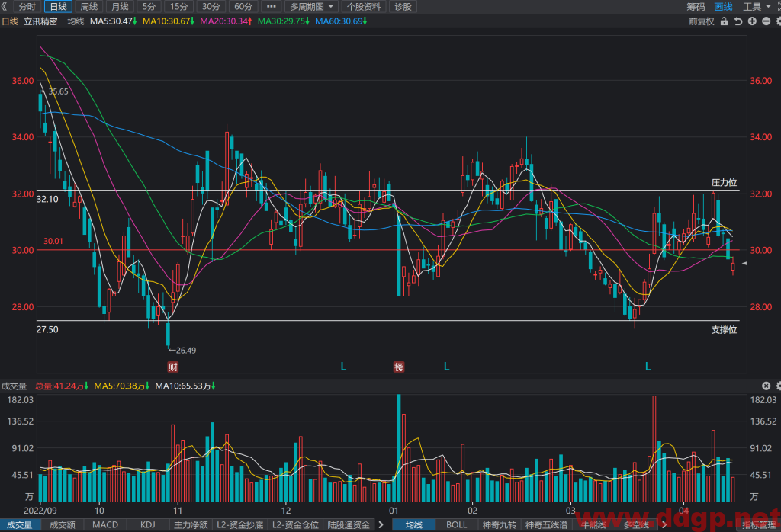The image size is (781, 532).
Task: Select the 30分 period
Action: tap(211, 6)
